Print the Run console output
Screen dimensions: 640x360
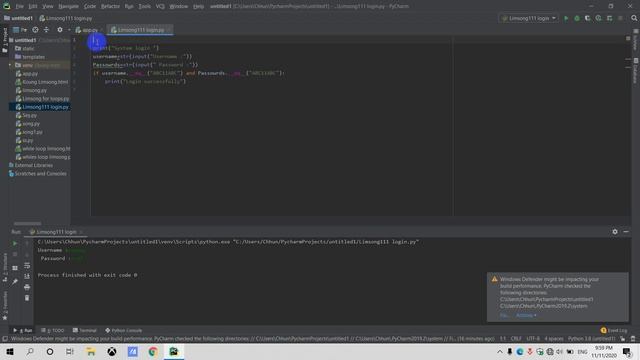click(x=27, y=287)
